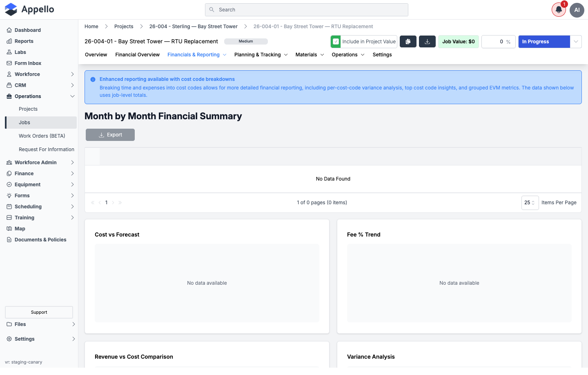Expand the Settings sidebar section at bottom
The image size is (588, 375).
point(73,339)
